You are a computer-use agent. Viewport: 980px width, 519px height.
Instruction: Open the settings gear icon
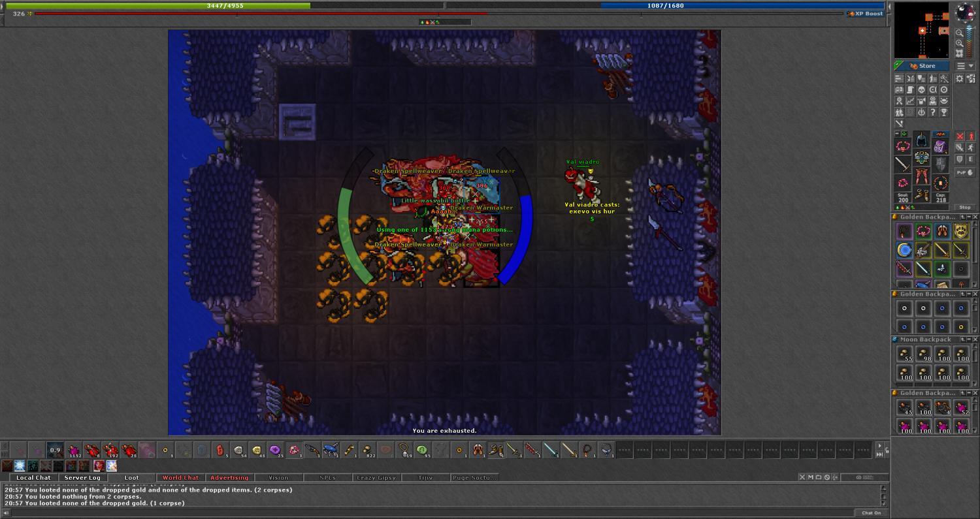pyautogui.click(x=959, y=78)
